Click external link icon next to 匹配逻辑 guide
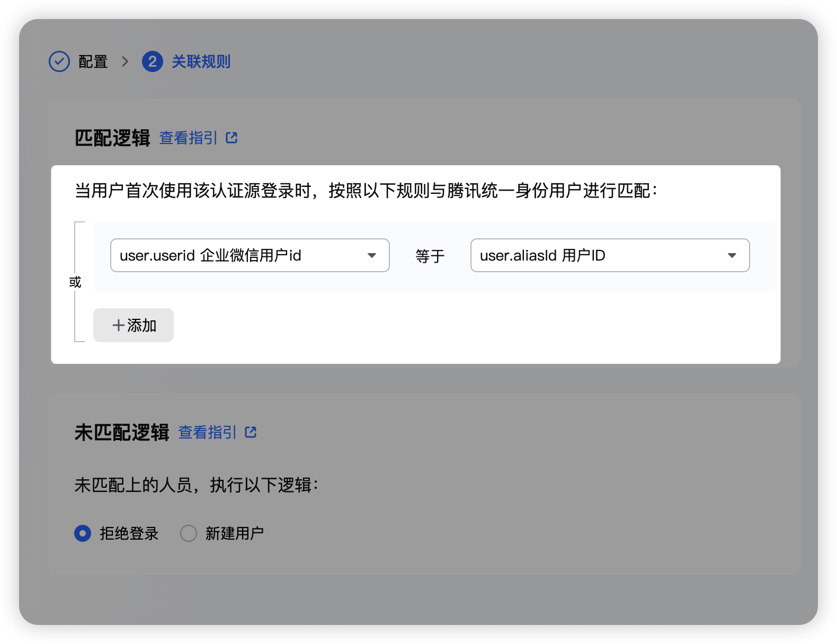The height and width of the screenshot is (644, 837). coord(231,138)
